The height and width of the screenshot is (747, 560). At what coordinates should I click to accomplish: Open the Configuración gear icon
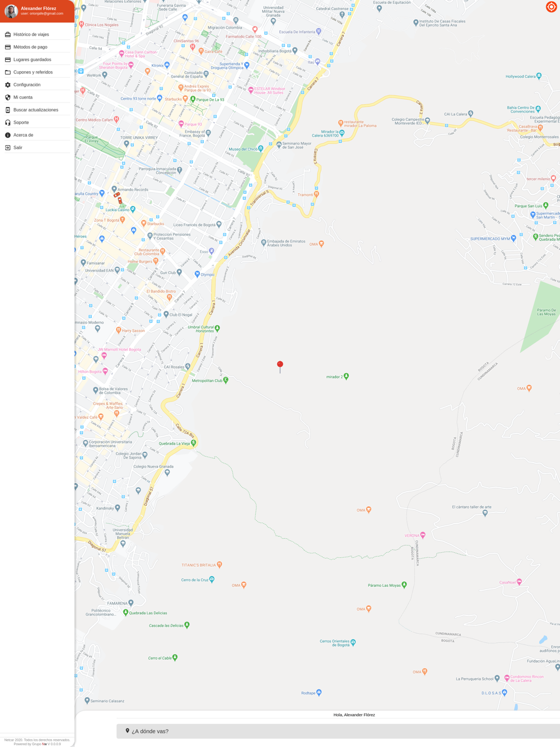(8, 85)
